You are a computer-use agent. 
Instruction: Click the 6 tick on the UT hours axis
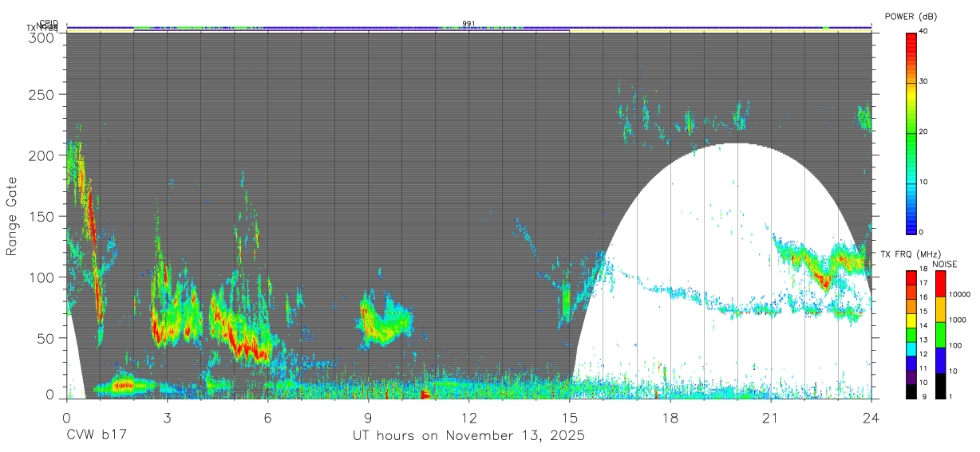click(x=267, y=417)
